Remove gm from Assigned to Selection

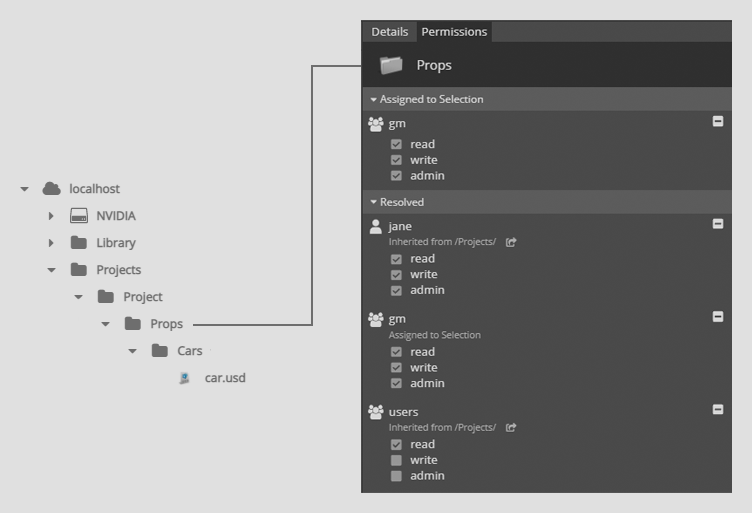pos(717,121)
